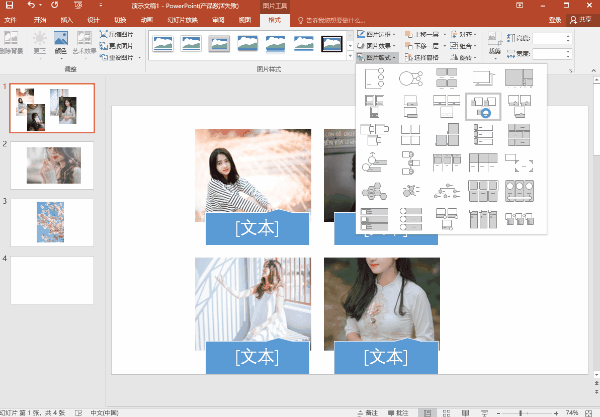The image size is (600, 417).
Task: Select the vertical gray bars layout in last row
Action: coord(483,219)
